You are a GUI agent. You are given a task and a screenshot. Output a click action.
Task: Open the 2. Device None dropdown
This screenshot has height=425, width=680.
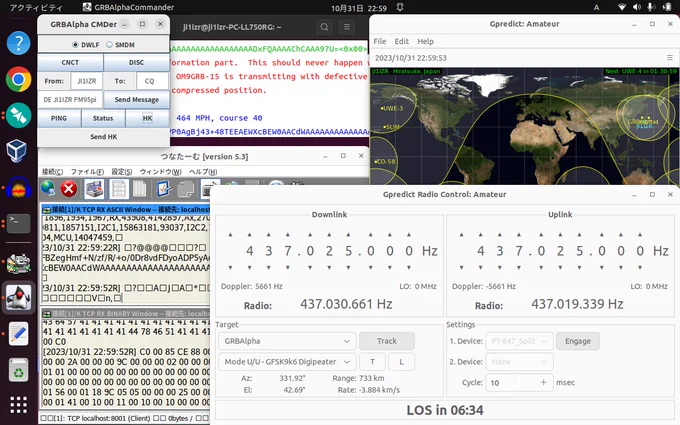click(519, 362)
